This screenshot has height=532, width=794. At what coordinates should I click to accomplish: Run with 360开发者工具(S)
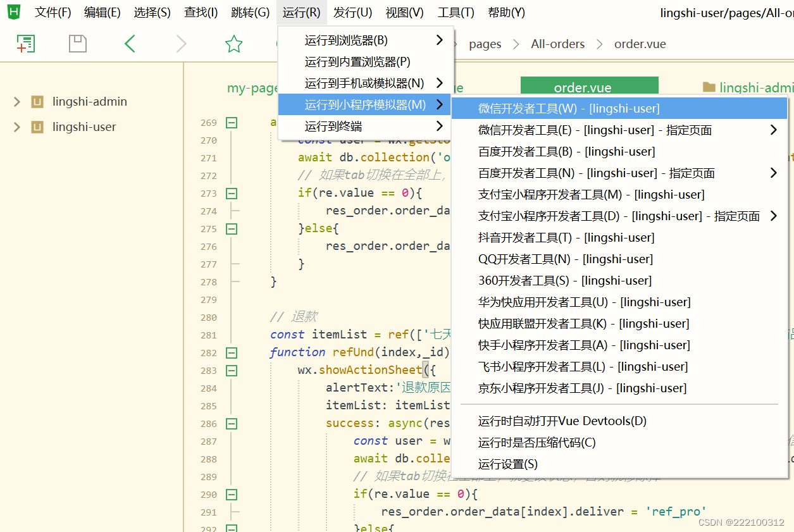tap(619, 281)
